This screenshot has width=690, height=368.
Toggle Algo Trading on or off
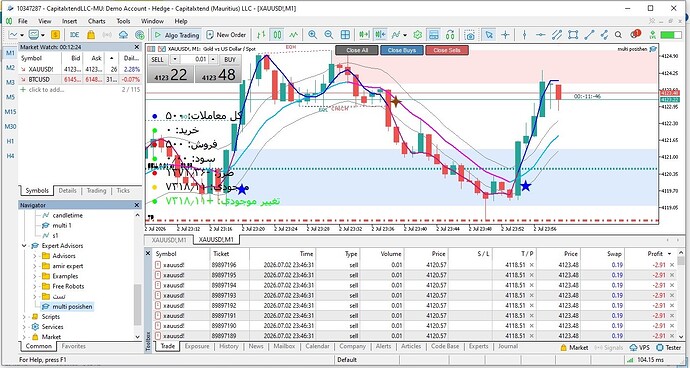click(x=177, y=35)
